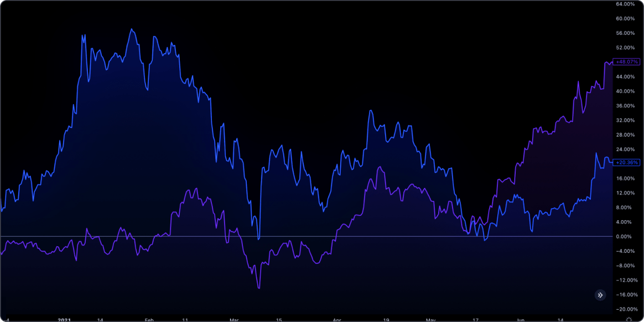
Task: Select the Apr label on the time axis
Action: [x=336, y=319]
